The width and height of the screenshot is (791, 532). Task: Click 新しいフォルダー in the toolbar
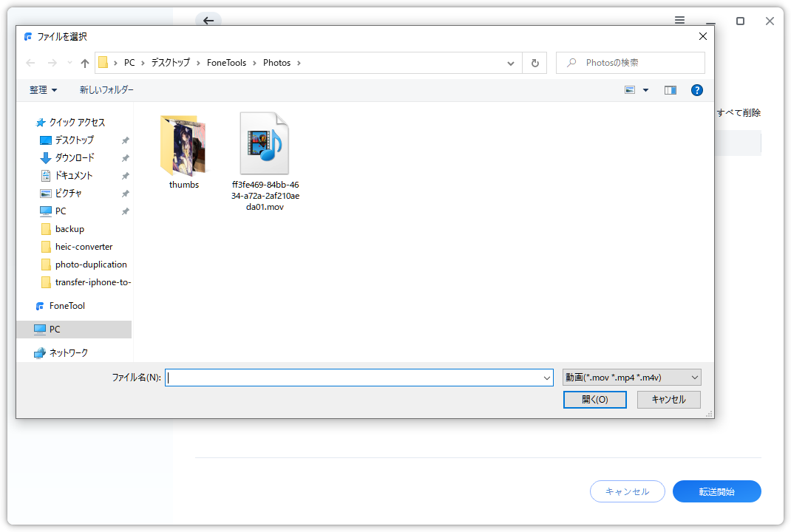click(x=106, y=89)
